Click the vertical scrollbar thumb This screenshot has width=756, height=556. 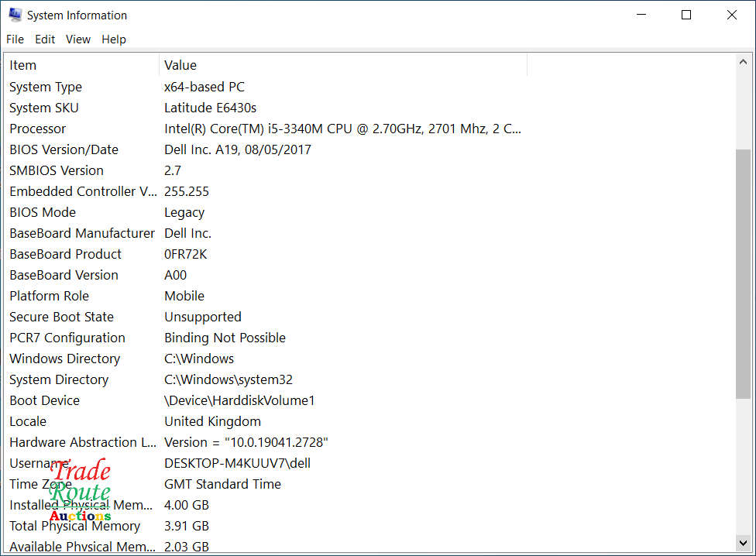click(x=743, y=274)
